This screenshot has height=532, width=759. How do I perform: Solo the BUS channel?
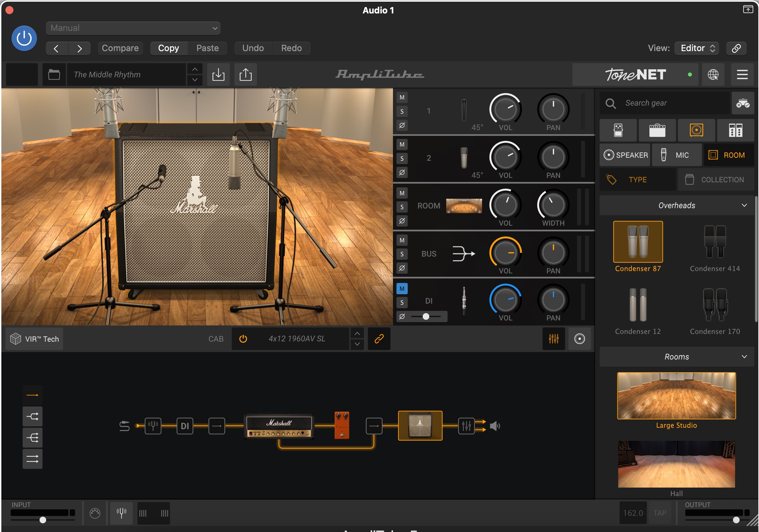(402, 254)
